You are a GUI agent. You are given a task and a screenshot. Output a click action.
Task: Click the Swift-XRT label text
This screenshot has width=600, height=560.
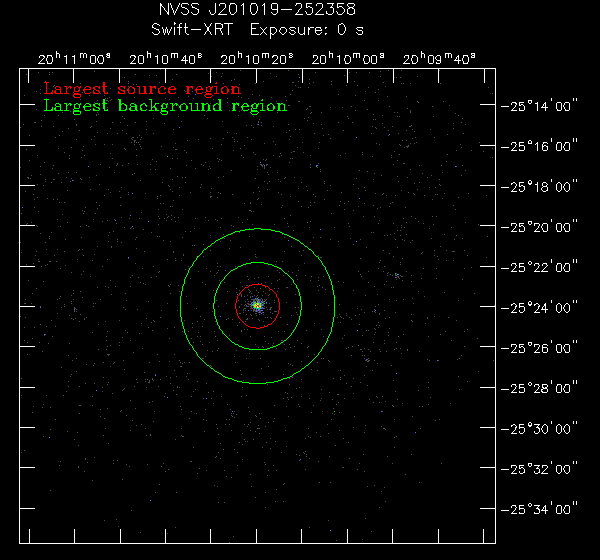[192, 30]
